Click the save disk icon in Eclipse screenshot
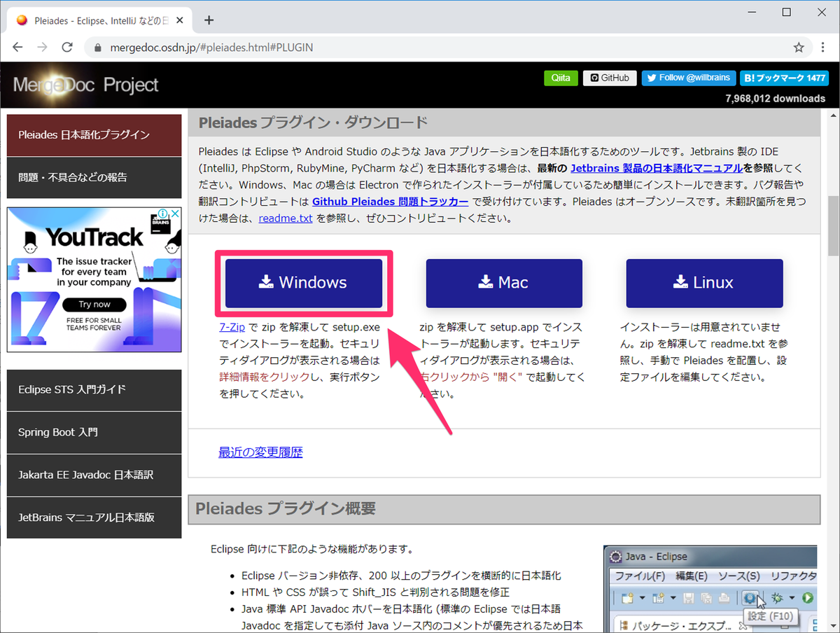This screenshot has height=633, width=840. (689, 598)
